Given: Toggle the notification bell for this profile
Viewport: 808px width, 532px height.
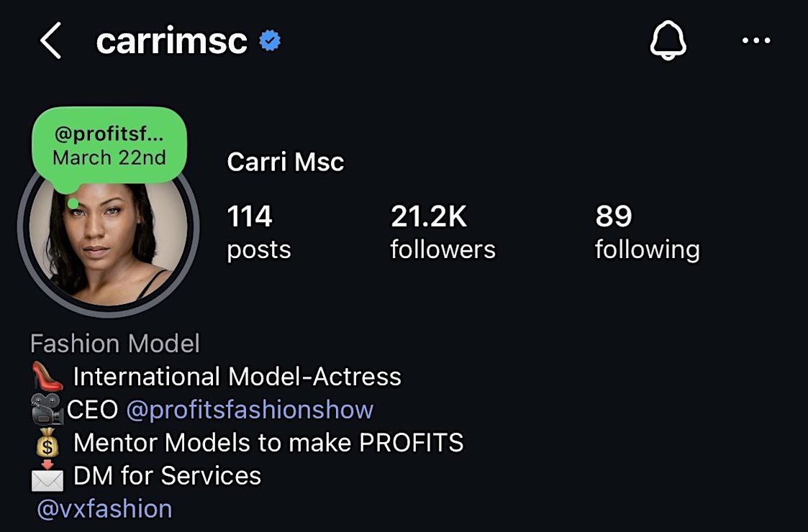Looking at the screenshot, I should (668, 40).
